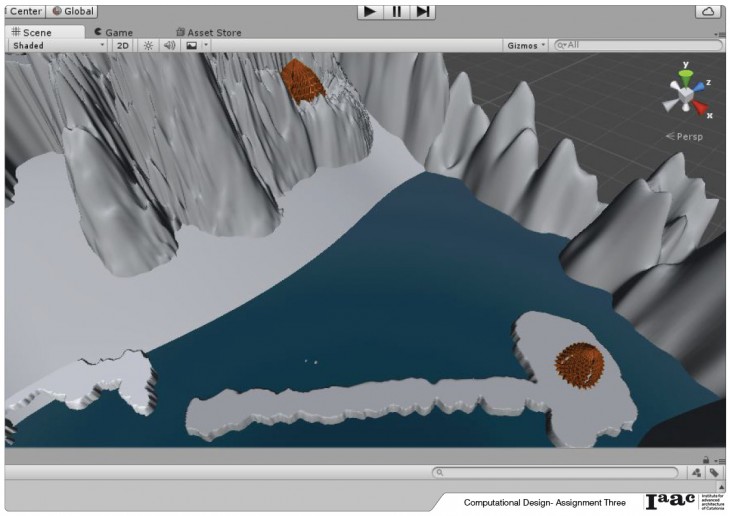Screen dimensions: 730x516
Task: Open the Asset Store tab
Action: point(208,32)
